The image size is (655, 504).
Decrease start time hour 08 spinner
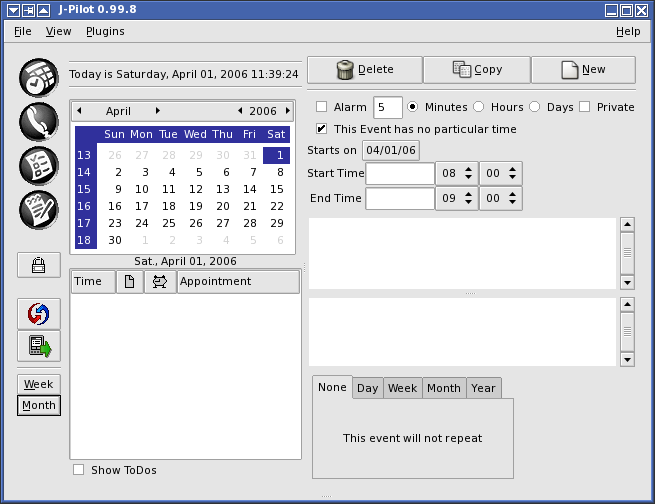[469, 177]
